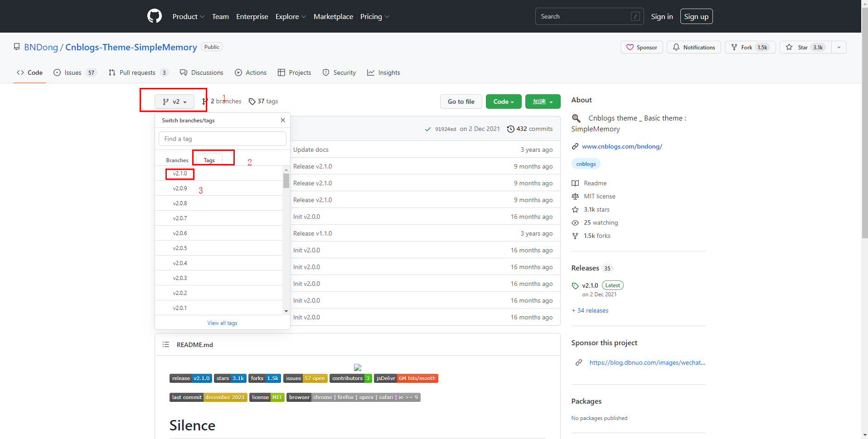
Task: Open the Discussions tab
Action: tap(202, 72)
